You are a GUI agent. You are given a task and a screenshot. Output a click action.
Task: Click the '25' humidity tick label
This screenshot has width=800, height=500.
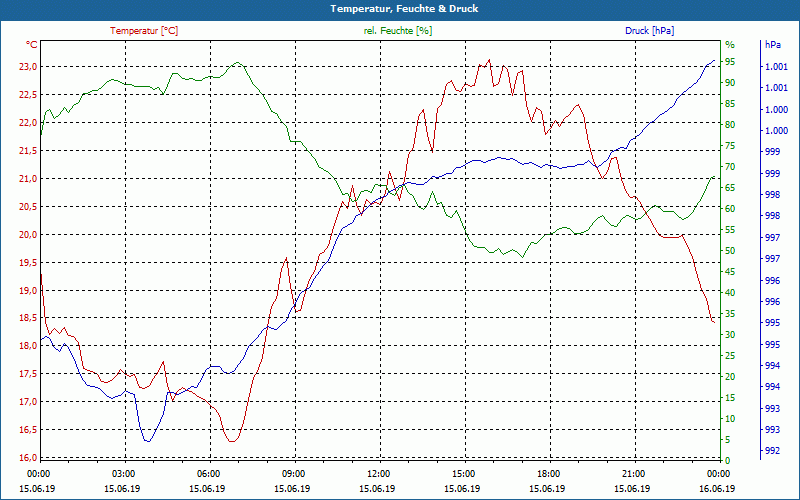tap(730, 356)
